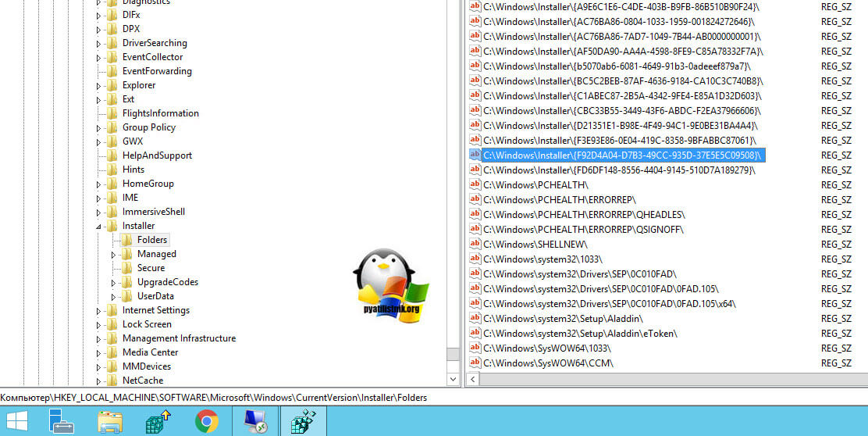868x436 pixels.
Task: Expand the Group Policy key
Action: [99, 128]
